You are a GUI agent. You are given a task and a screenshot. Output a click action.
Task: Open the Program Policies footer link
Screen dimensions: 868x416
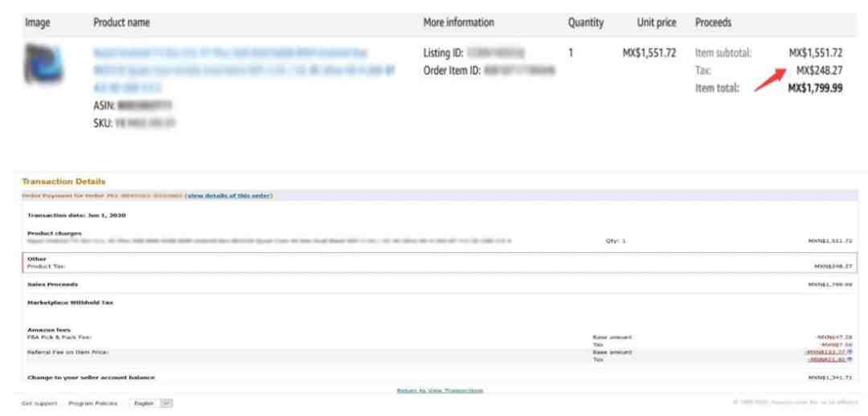click(x=93, y=403)
